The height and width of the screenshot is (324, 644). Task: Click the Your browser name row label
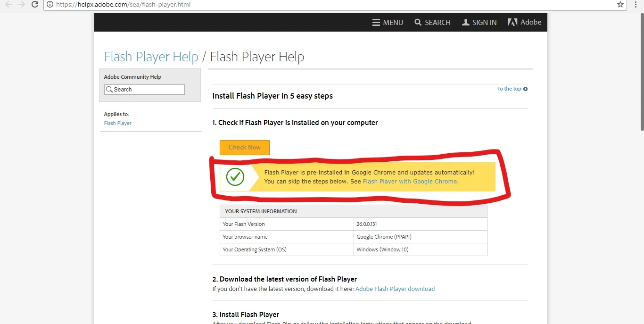pos(245,237)
